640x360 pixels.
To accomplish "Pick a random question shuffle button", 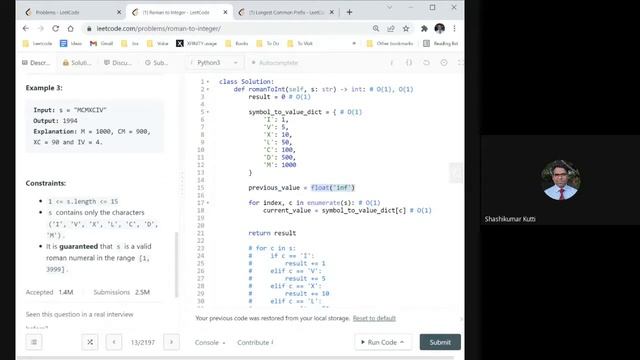I will click(90, 342).
